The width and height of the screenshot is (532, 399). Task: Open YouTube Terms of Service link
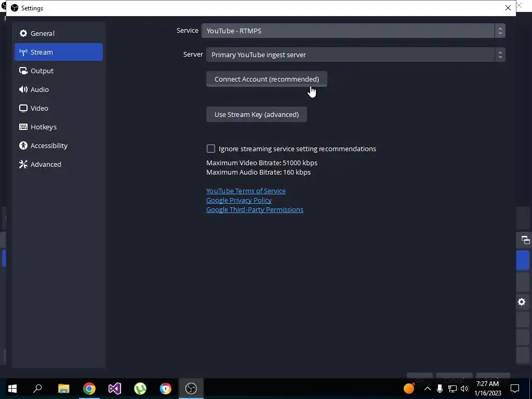click(246, 191)
